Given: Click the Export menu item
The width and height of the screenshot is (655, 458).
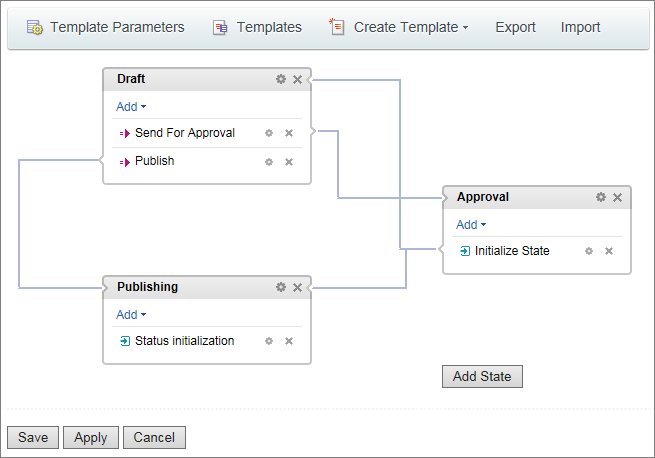Looking at the screenshot, I should tap(515, 28).
